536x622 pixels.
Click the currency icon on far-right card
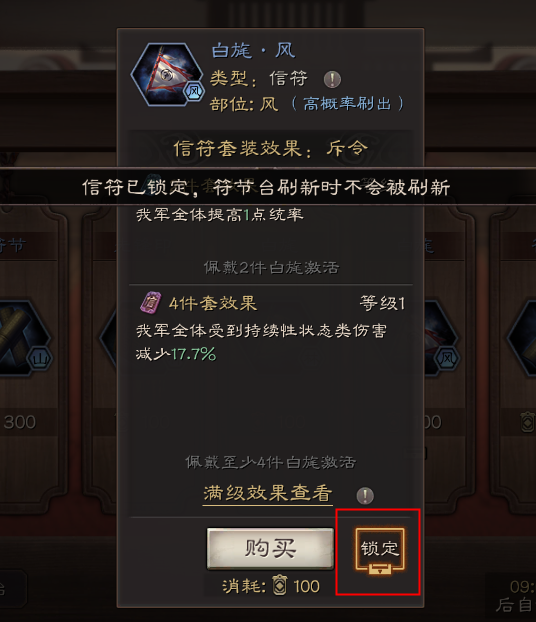(x=528, y=422)
